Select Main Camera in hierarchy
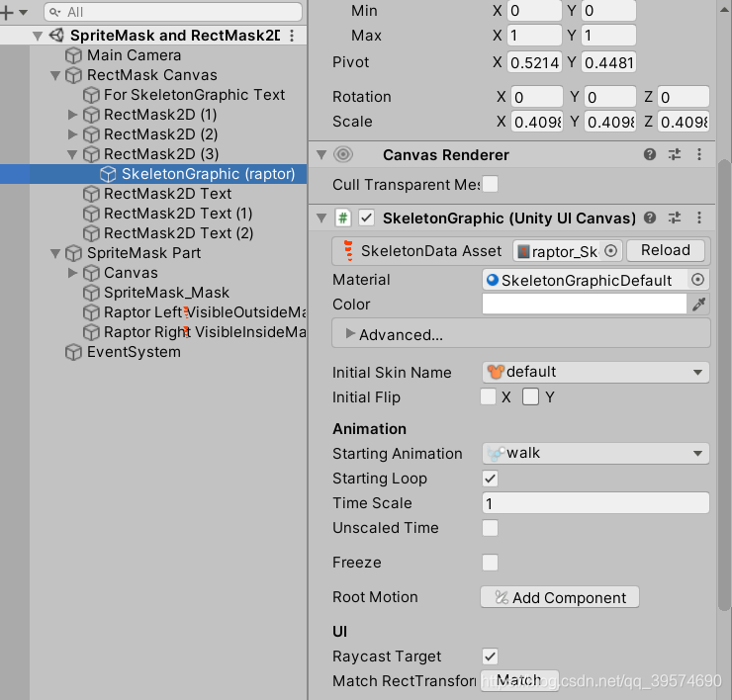This screenshot has width=732, height=700. click(134, 55)
